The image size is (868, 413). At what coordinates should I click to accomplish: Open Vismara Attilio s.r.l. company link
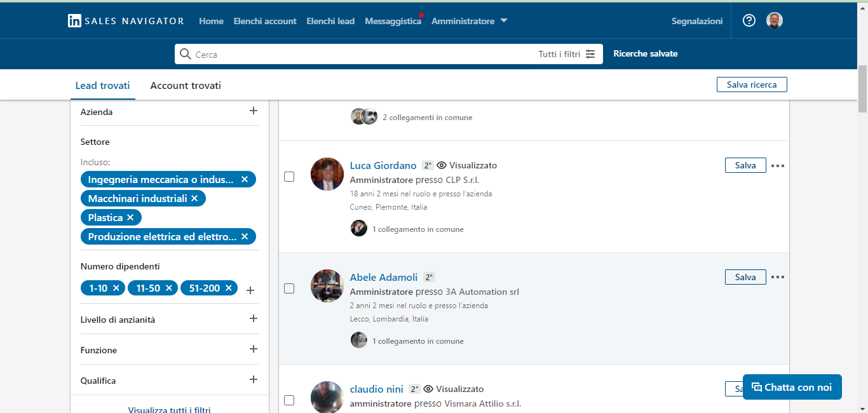pyautogui.click(x=483, y=403)
